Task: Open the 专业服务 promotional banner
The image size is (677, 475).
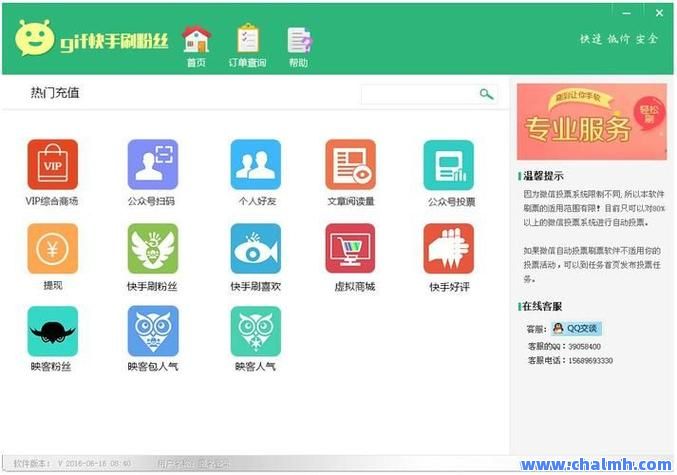Action: (592, 122)
